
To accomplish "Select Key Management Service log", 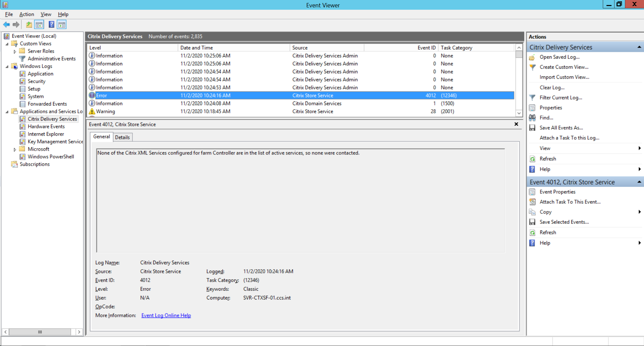I will 55,142.
